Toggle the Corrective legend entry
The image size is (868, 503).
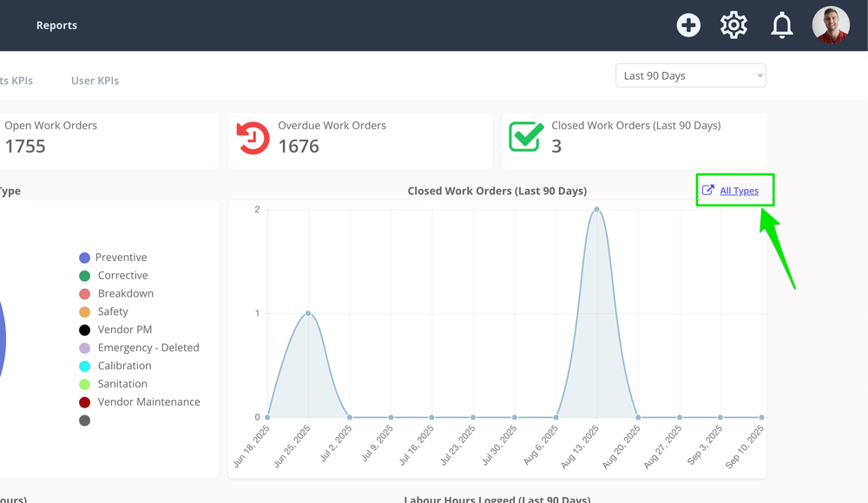(114, 276)
